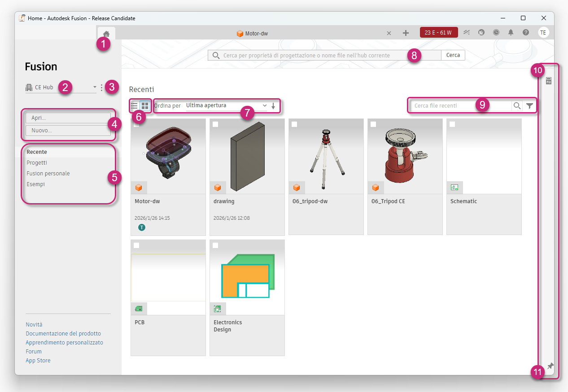This screenshot has width=568, height=392.
Task: Open the recent files filter icon
Action: point(530,106)
